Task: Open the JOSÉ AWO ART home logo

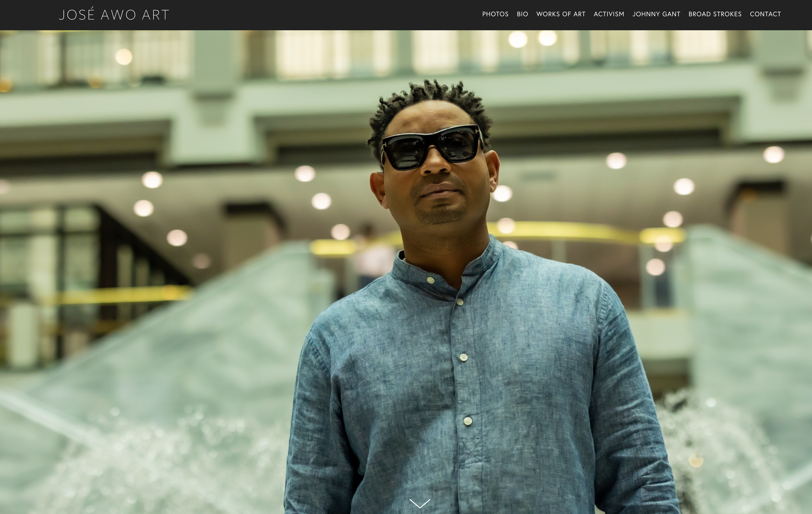Action: click(x=114, y=15)
